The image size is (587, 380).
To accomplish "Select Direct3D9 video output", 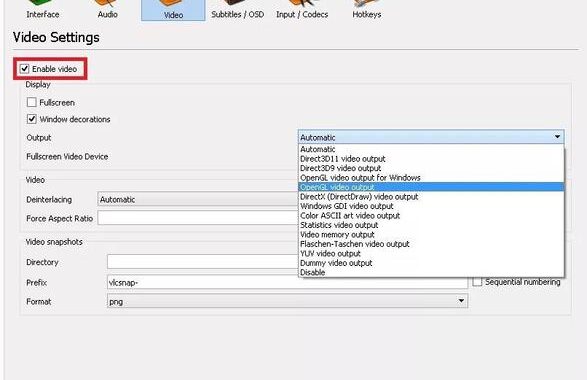I will click(x=431, y=168).
